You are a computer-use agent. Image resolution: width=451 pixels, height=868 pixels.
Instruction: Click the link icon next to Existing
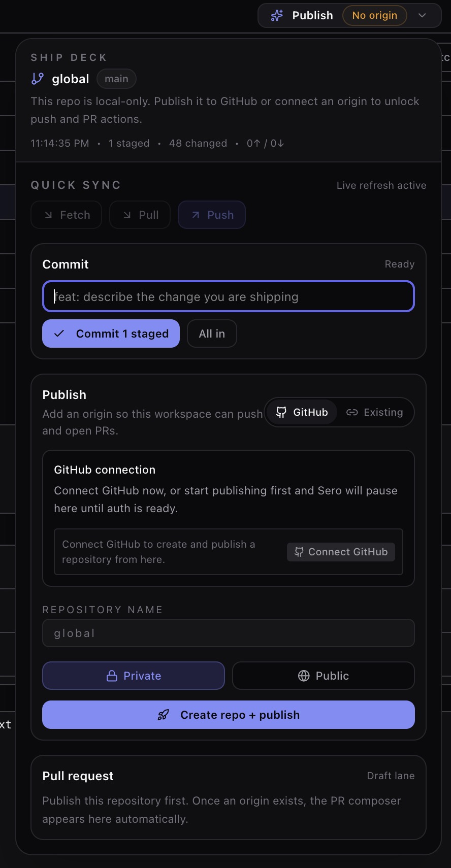coord(352,412)
